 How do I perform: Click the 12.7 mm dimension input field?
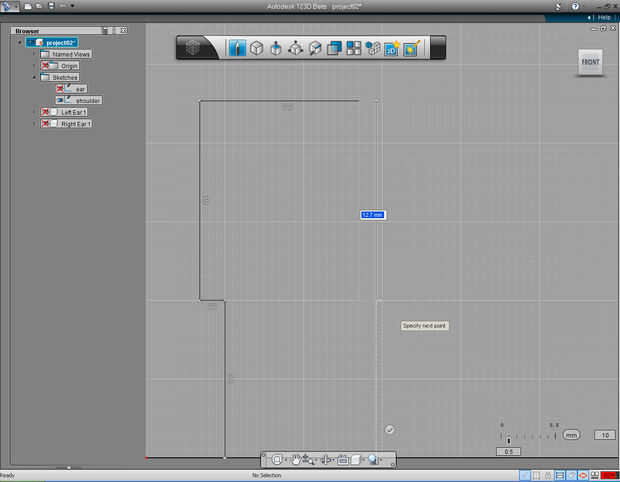coord(372,215)
